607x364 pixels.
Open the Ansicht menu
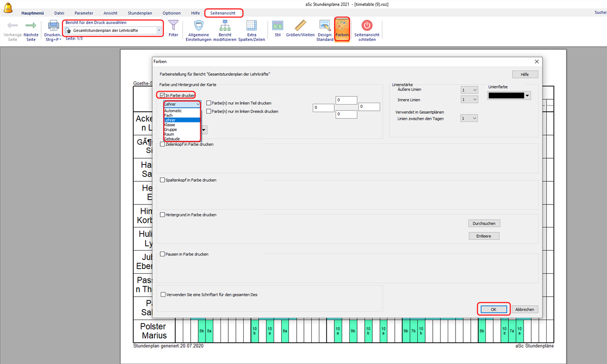[110, 13]
